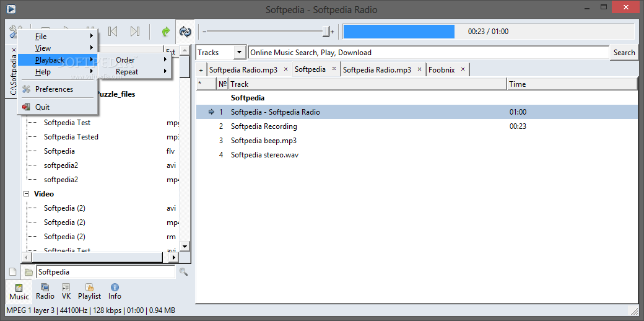Viewport: 644px width, 321px height.
Task: Open the Info panel
Action: click(x=115, y=292)
